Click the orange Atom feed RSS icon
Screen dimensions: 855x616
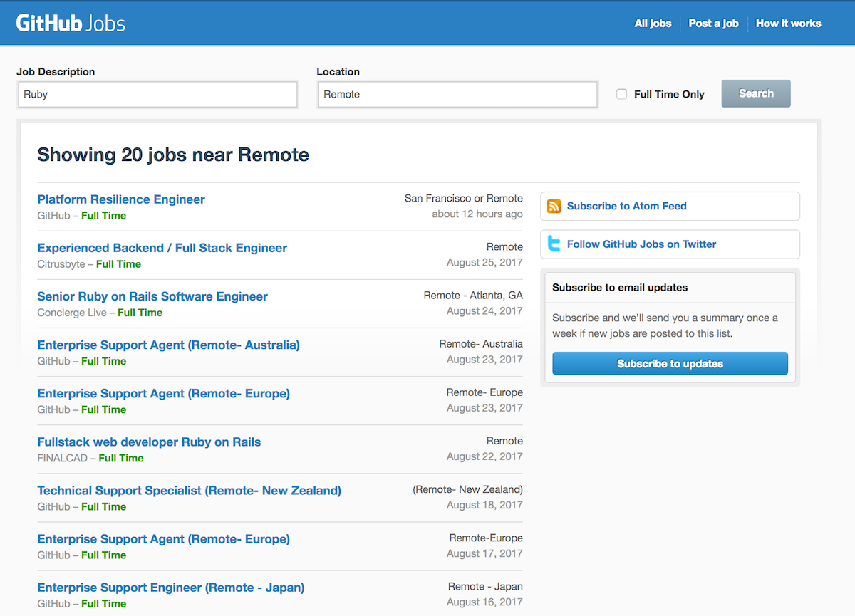click(x=554, y=207)
